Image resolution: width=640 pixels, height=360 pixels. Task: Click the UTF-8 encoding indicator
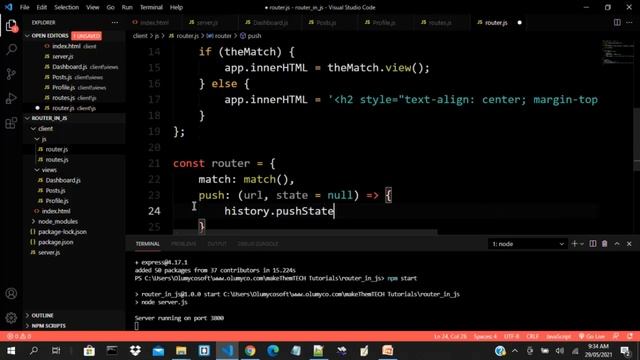(x=511, y=336)
